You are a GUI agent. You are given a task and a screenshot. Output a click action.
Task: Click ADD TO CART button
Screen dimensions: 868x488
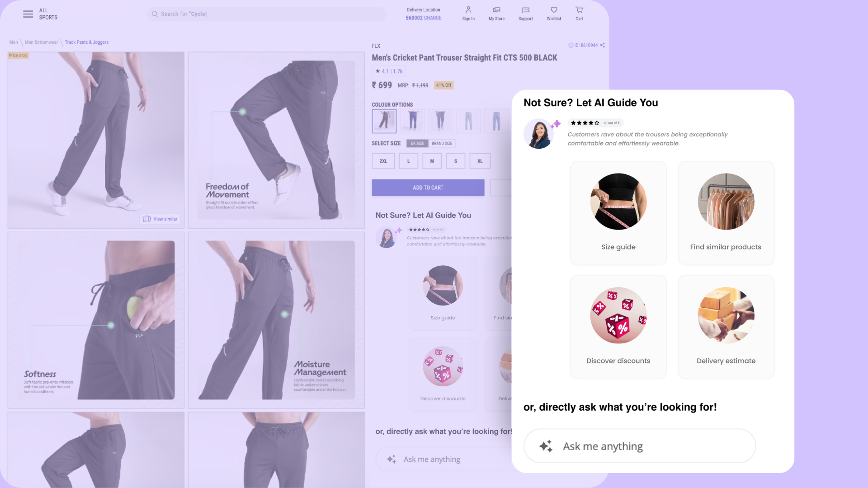click(427, 187)
